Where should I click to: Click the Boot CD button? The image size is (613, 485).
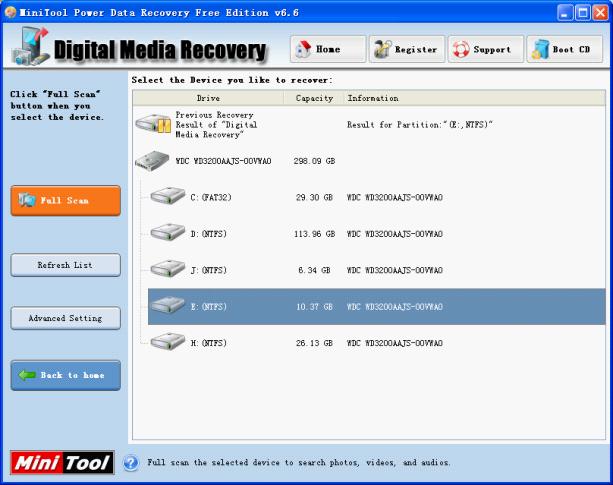click(x=565, y=49)
